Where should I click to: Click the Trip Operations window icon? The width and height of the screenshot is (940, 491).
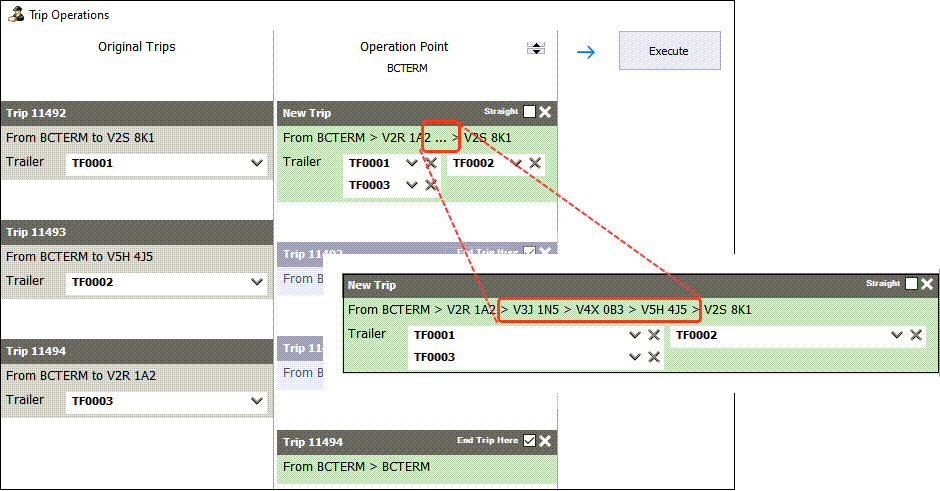[15, 15]
